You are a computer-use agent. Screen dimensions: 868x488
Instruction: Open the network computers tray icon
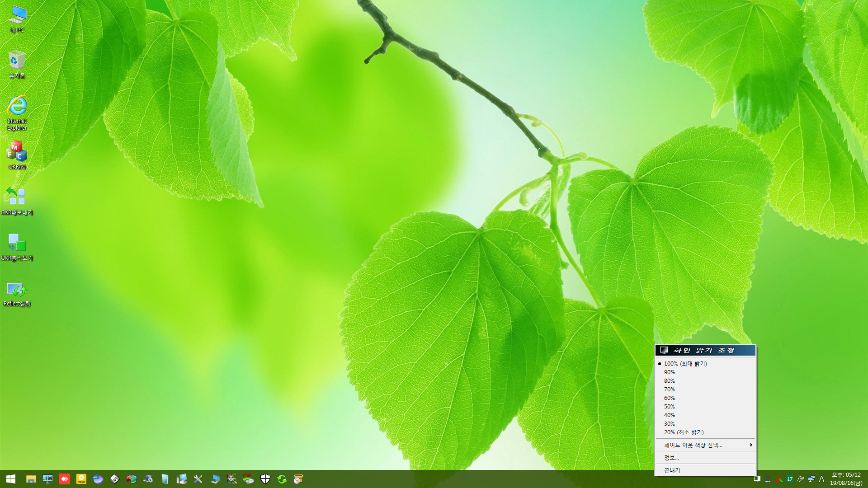811,479
